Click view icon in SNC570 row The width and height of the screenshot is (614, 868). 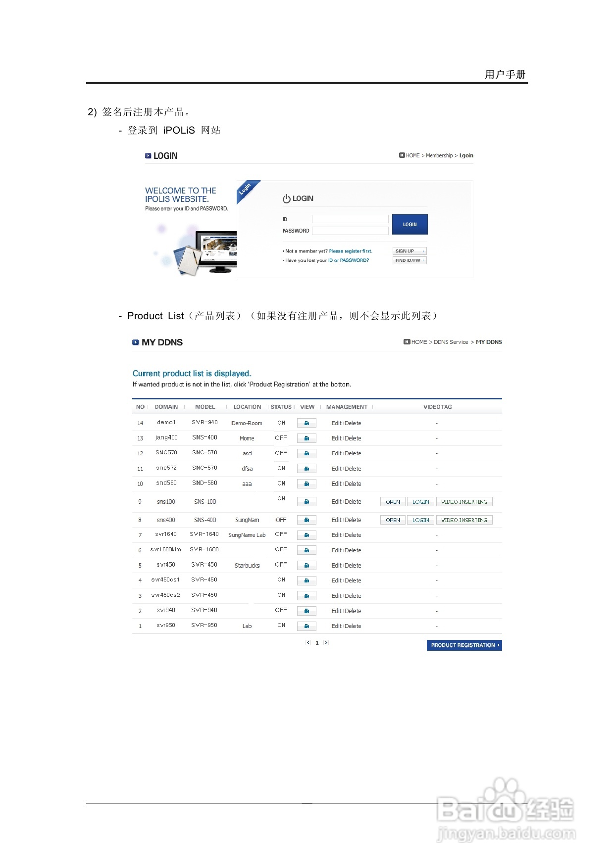coord(307,453)
